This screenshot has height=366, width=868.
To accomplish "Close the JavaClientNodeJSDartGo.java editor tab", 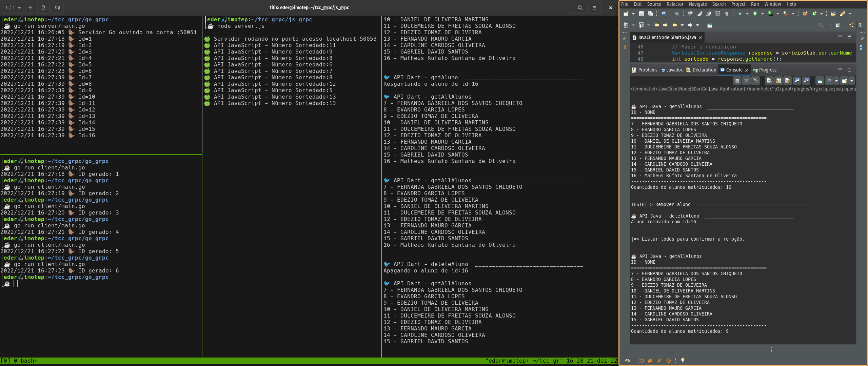I will click(700, 38).
